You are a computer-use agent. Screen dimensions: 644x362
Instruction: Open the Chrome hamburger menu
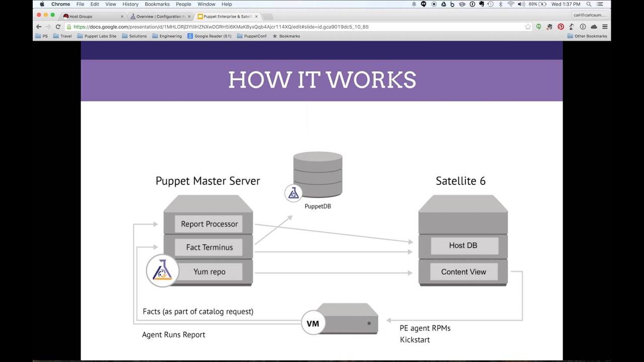(x=605, y=27)
